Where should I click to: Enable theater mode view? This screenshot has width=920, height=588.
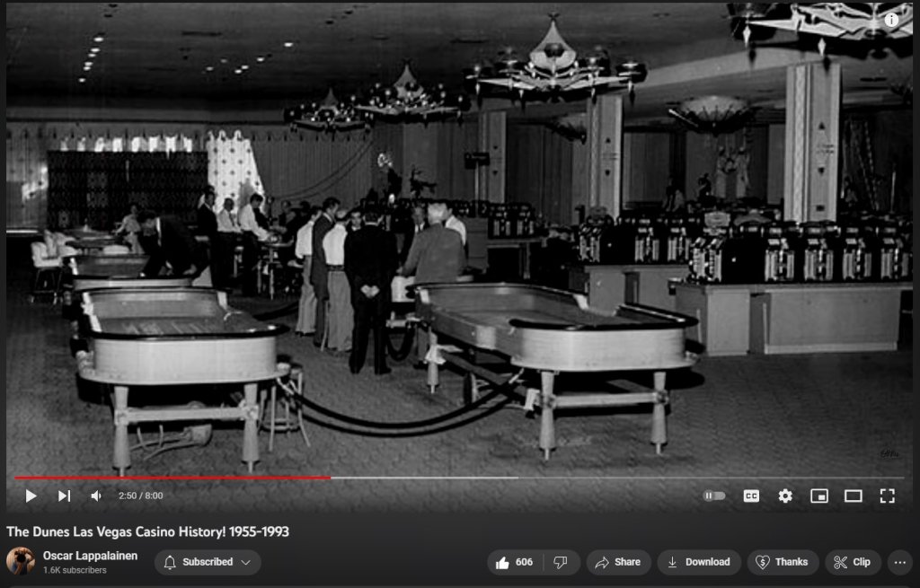pos(853,496)
